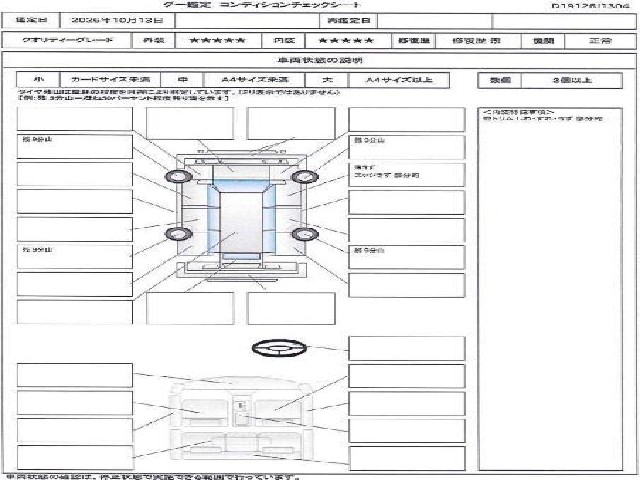Click the 鑑定日 label cell

[31, 20]
